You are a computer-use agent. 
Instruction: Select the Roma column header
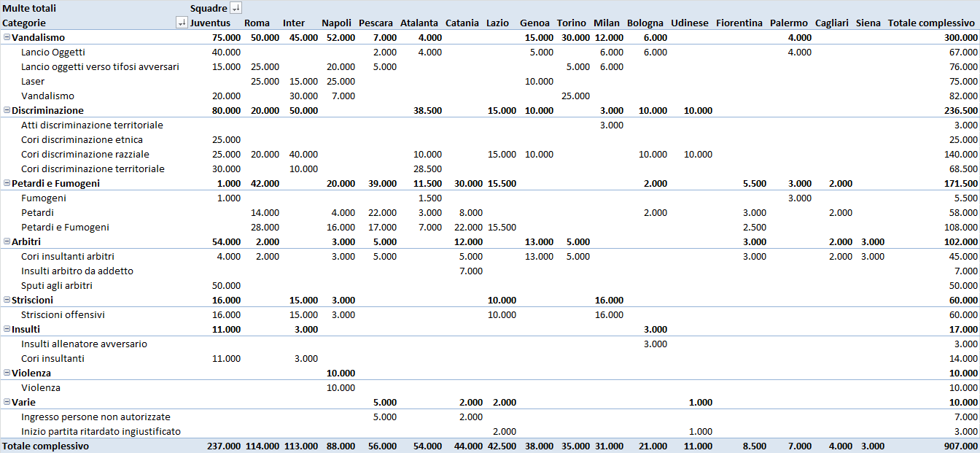coord(257,23)
